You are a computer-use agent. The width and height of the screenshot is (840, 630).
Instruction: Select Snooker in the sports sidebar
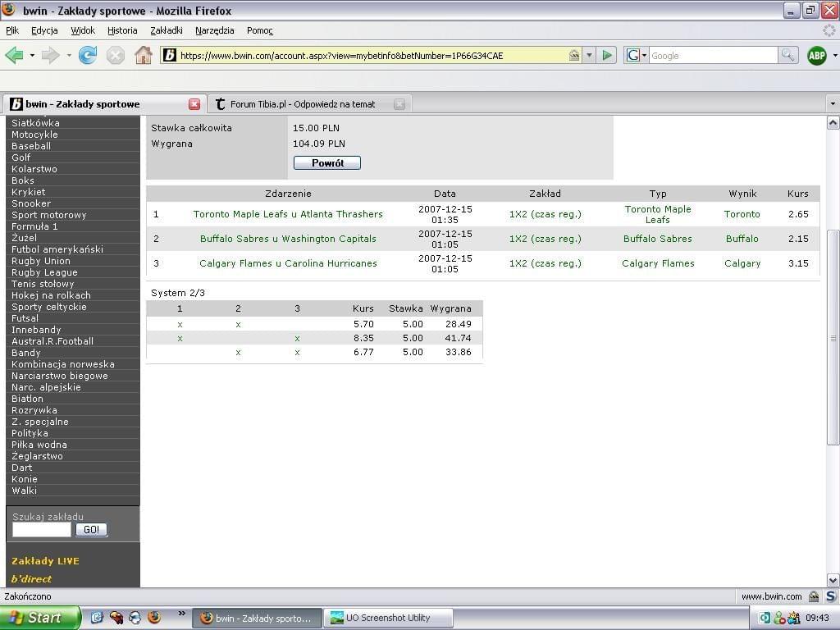pos(31,203)
